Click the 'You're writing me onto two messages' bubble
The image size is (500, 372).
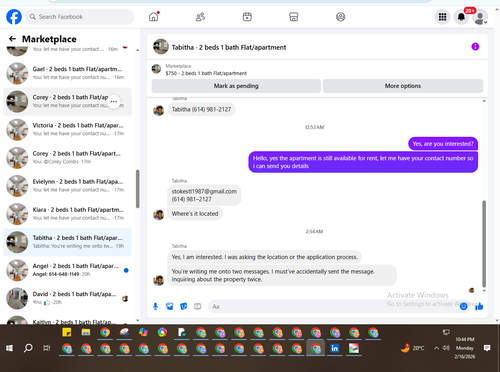(x=282, y=275)
